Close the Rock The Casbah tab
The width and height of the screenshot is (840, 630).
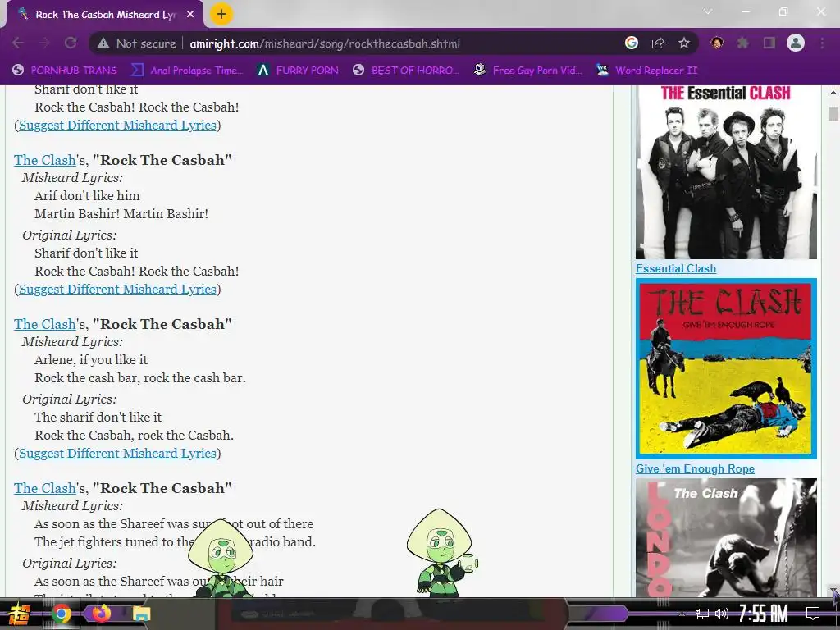(x=190, y=15)
